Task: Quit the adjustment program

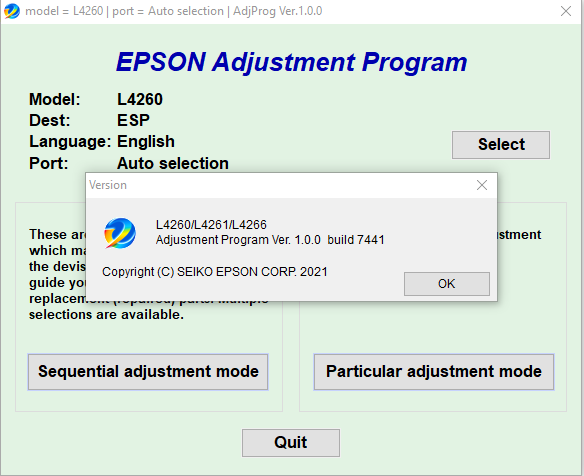Action: tap(291, 442)
